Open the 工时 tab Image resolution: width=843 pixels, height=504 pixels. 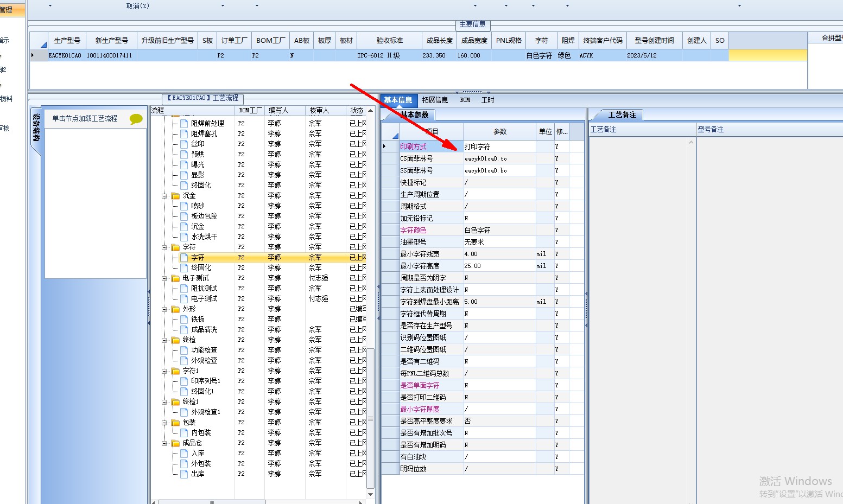coord(488,100)
